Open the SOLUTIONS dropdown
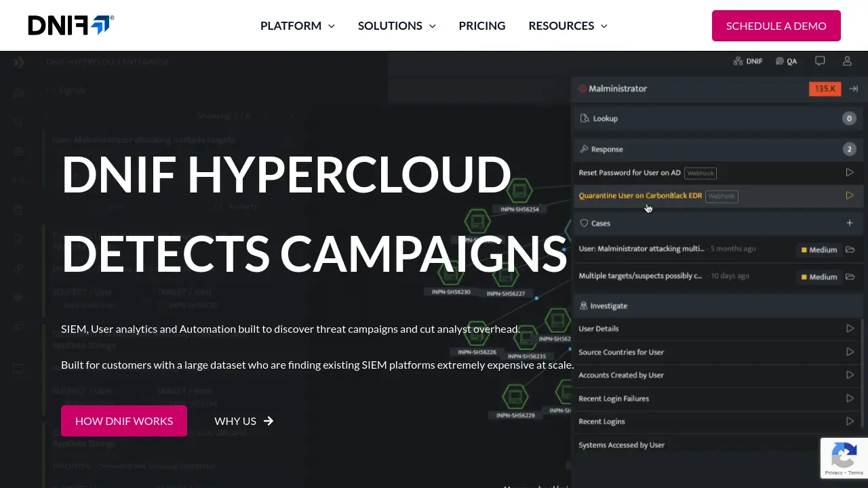 coord(397,26)
